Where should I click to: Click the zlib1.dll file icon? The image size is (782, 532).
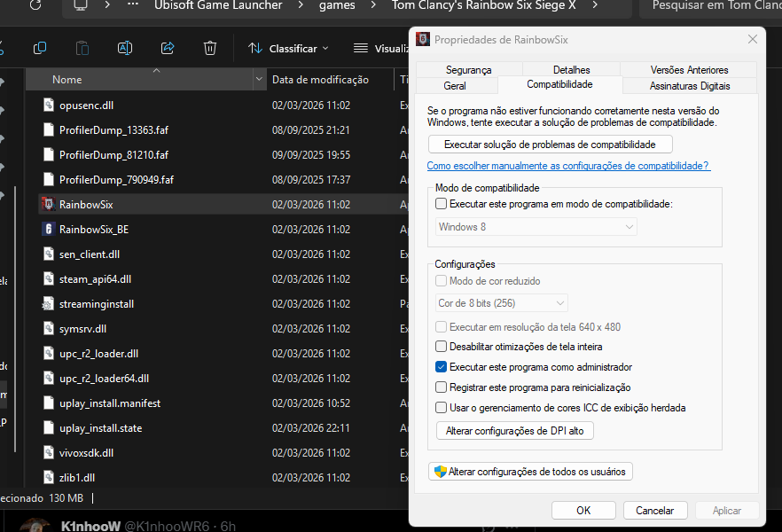[49, 478]
